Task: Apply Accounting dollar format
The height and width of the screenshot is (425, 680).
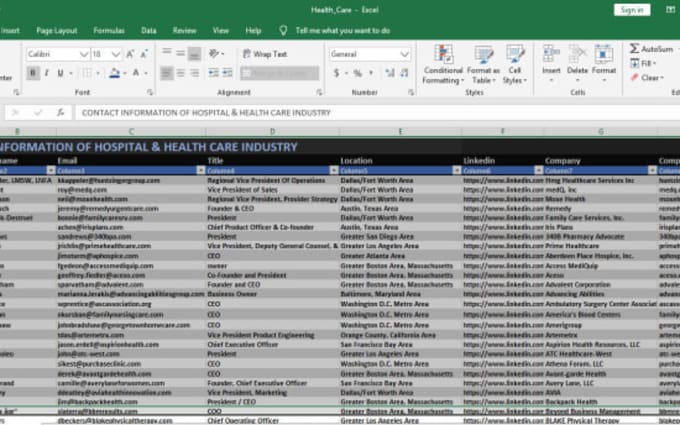Action: point(337,73)
